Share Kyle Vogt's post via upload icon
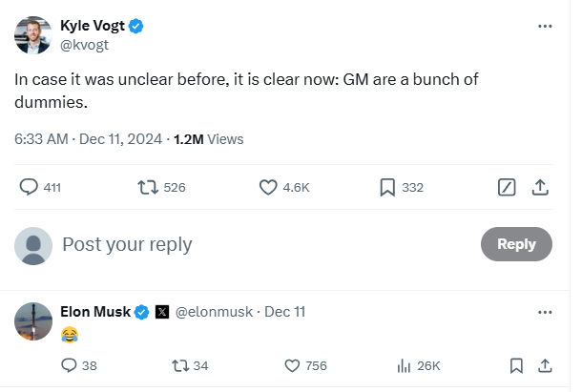Image resolution: width=582 pixels, height=392 pixels. pyautogui.click(x=540, y=188)
